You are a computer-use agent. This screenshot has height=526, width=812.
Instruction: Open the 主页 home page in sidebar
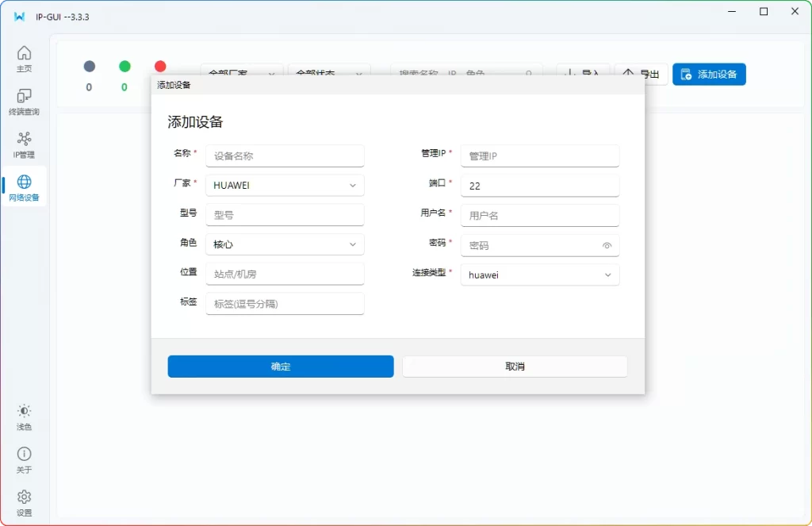[x=24, y=60]
